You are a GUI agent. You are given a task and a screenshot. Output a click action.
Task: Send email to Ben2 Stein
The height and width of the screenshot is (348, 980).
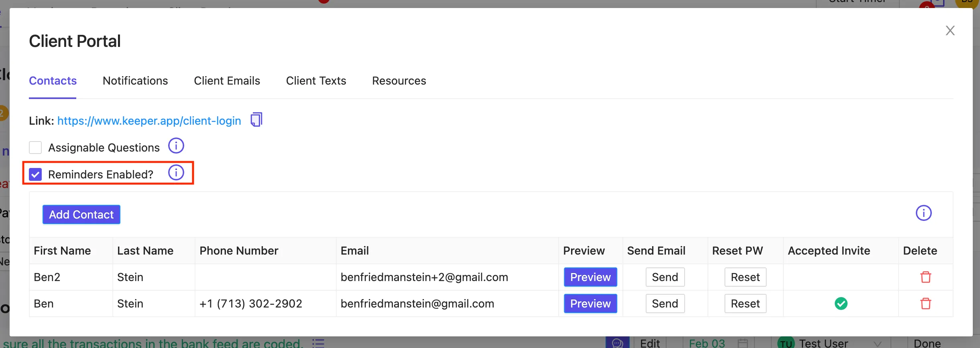click(x=665, y=277)
